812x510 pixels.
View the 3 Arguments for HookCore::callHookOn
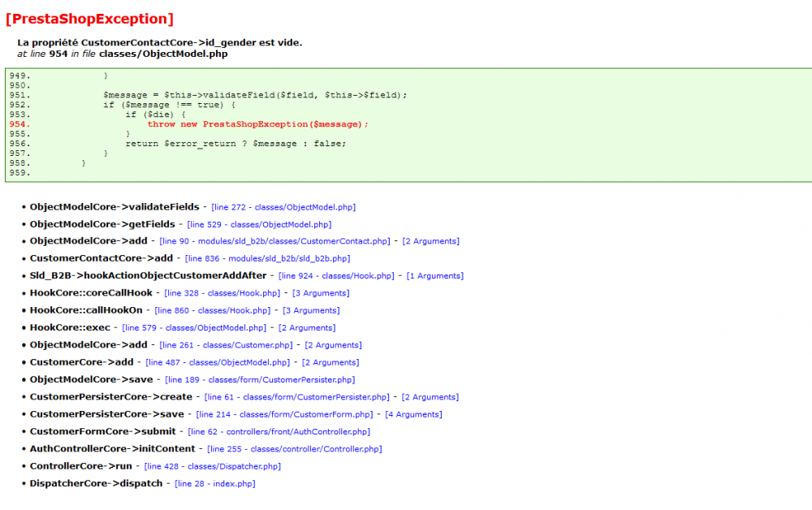point(310,309)
